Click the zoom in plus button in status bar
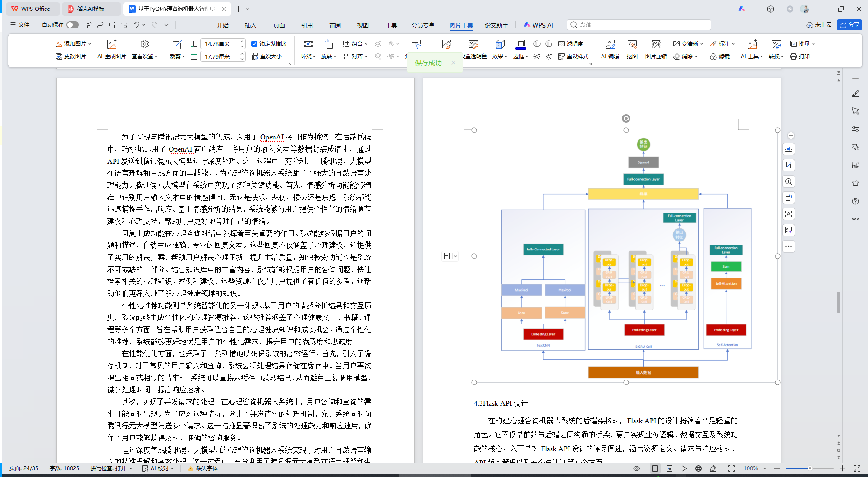The width and height of the screenshot is (868, 477). tap(842, 468)
